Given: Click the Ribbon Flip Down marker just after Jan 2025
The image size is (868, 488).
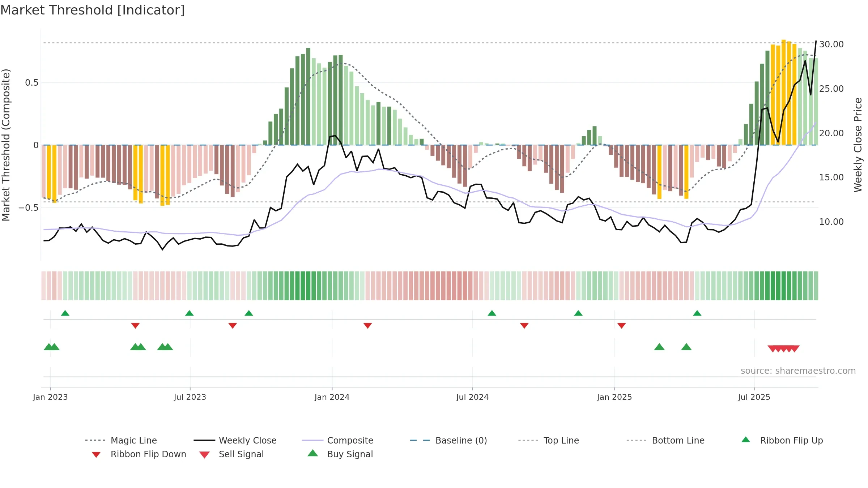Looking at the screenshot, I should point(622,326).
